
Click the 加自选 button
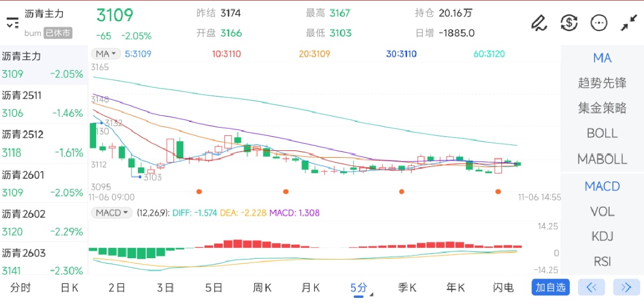(x=551, y=287)
